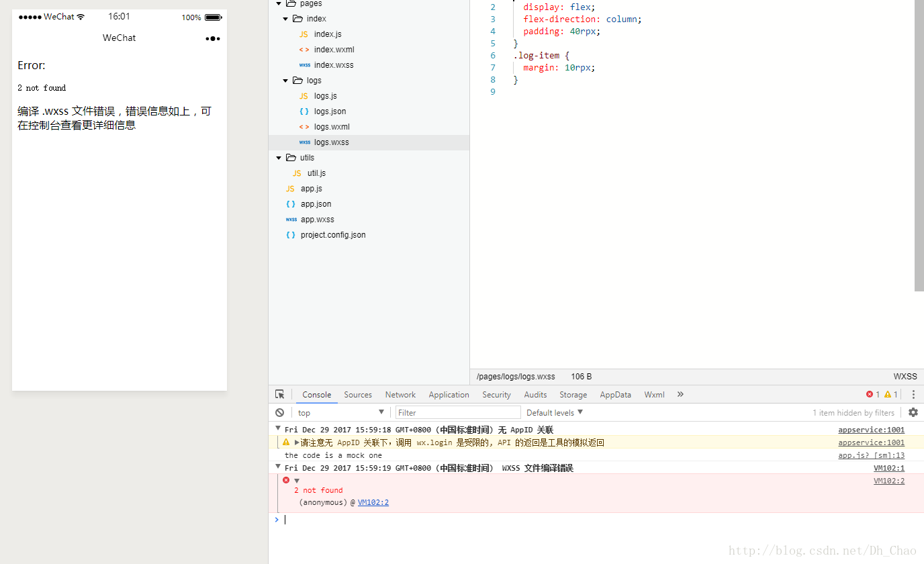Open appservice:1001 link on warning row
The image size is (924, 564).
[871, 442]
